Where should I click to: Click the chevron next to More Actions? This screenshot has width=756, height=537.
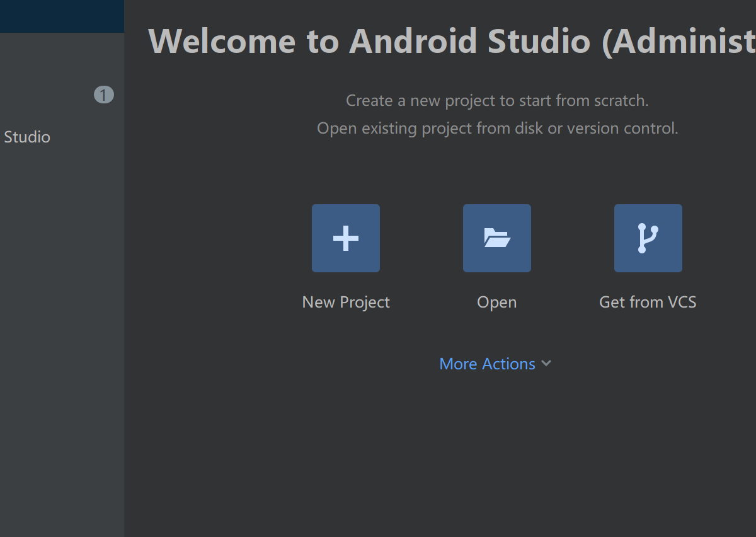546,364
